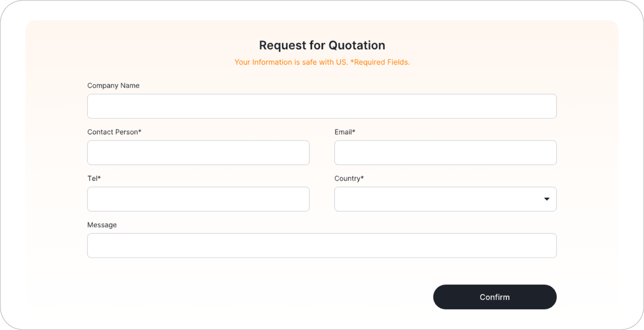
Task: Click the word Quotation in the title
Action: click(357, 45)
